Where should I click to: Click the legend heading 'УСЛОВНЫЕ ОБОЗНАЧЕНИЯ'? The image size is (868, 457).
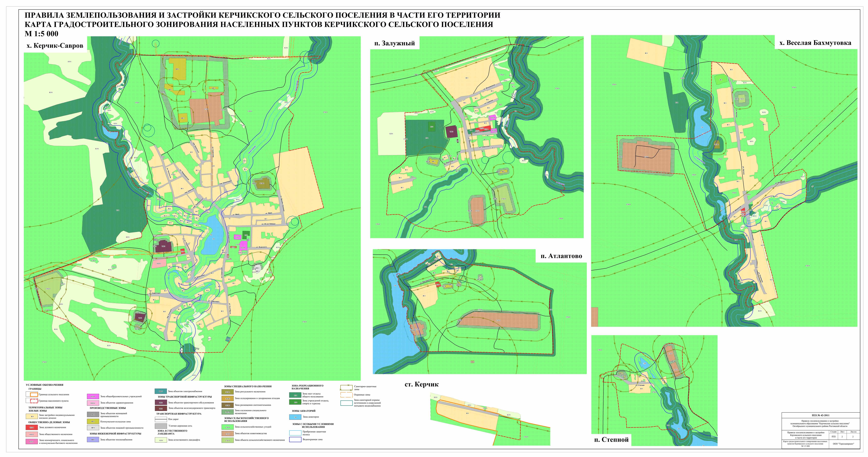click(x=44, y=385)
